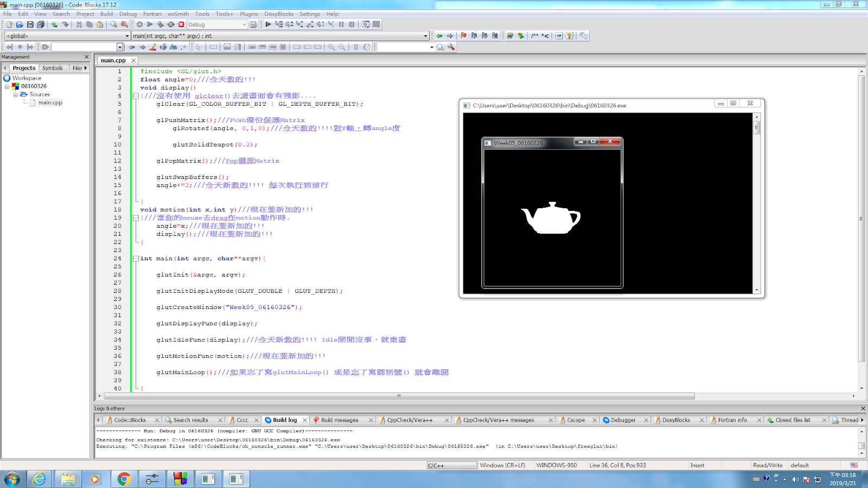Zoom in using the toolbar magnifier
The image size is (868, 488).
click(x=331, y=47)
